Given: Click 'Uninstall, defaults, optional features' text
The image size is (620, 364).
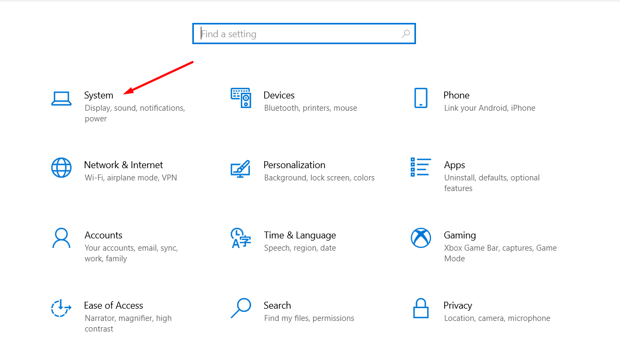Looking at the screenshot, I should coord(492,183).
